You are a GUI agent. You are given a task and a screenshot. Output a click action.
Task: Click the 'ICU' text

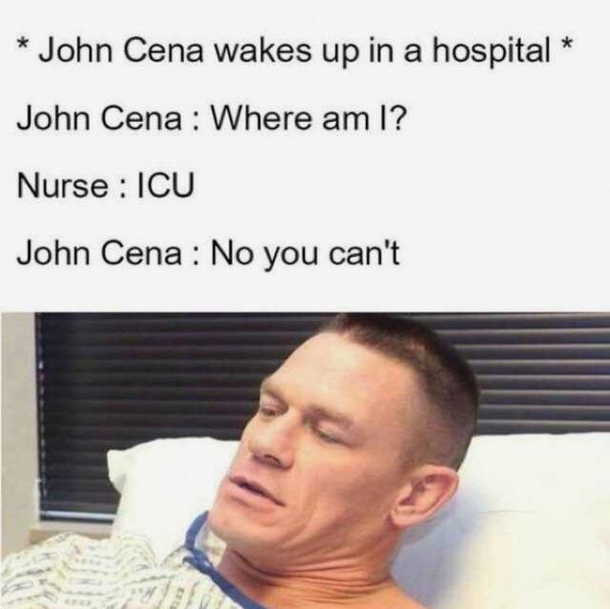163,186
